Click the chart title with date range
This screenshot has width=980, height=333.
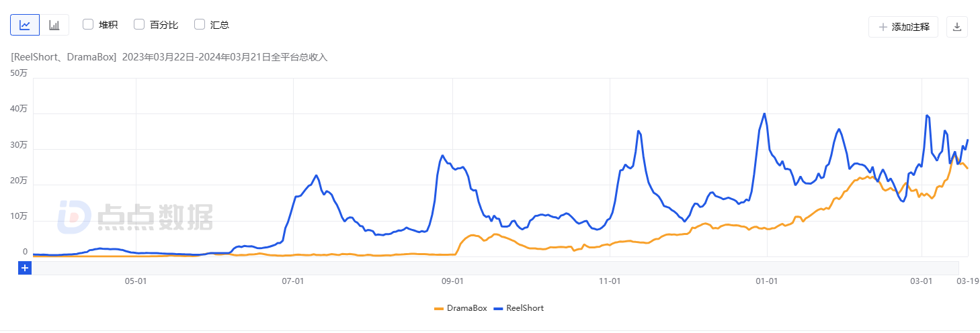(x=169, y=57)
